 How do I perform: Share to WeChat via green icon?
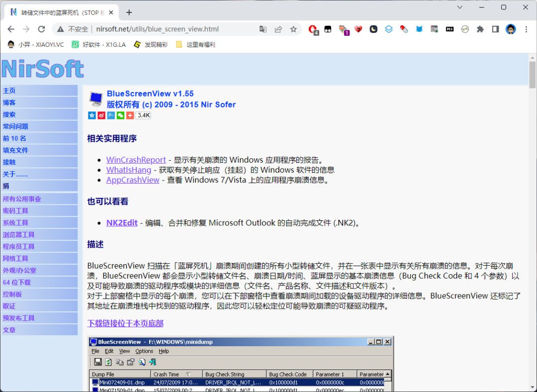click(120, 115)
